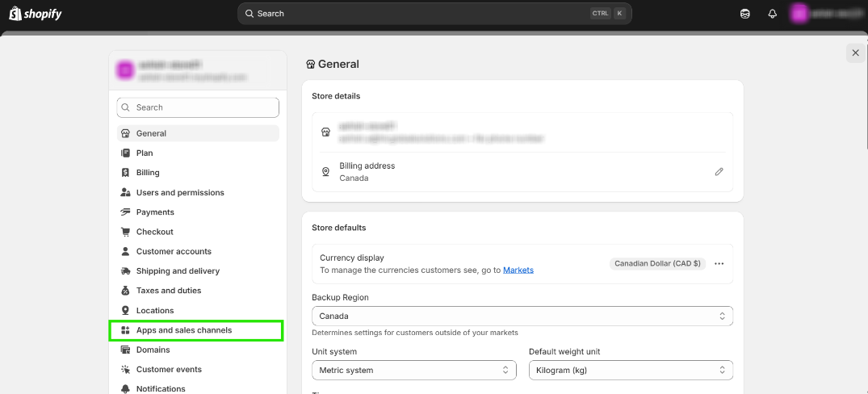The height and width of the screenshot is (394, 868).
Task: Go to Users and permissions settings
Action: click(x=179, y=193)
